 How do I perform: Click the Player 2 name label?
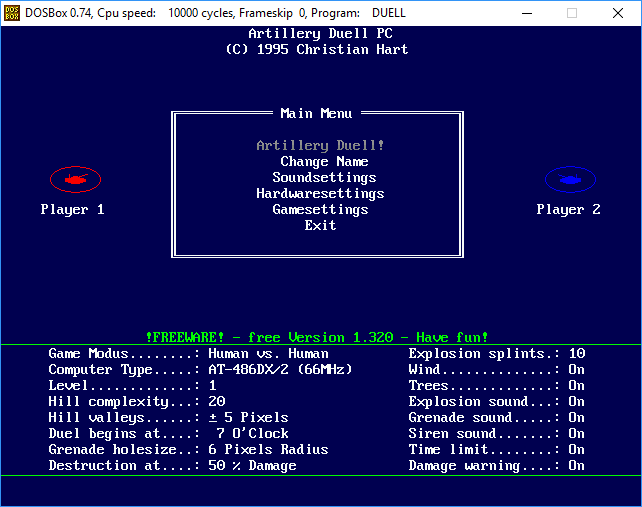[x=568, y=209]
